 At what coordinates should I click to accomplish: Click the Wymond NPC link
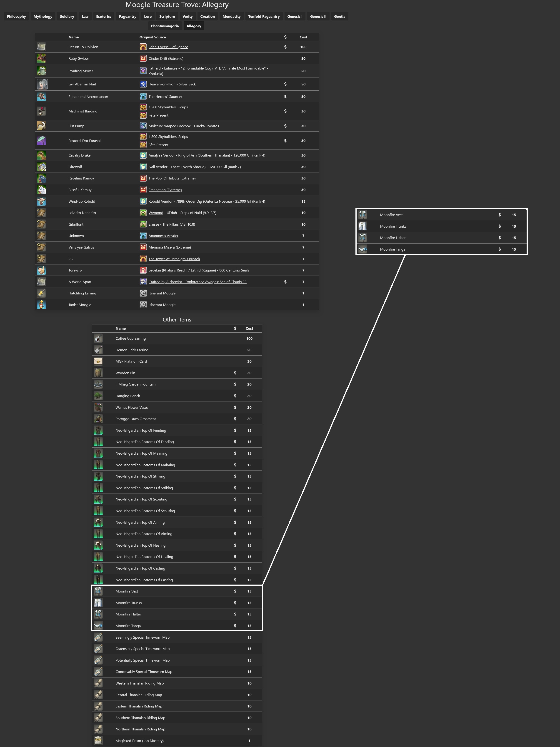[156, 213]
